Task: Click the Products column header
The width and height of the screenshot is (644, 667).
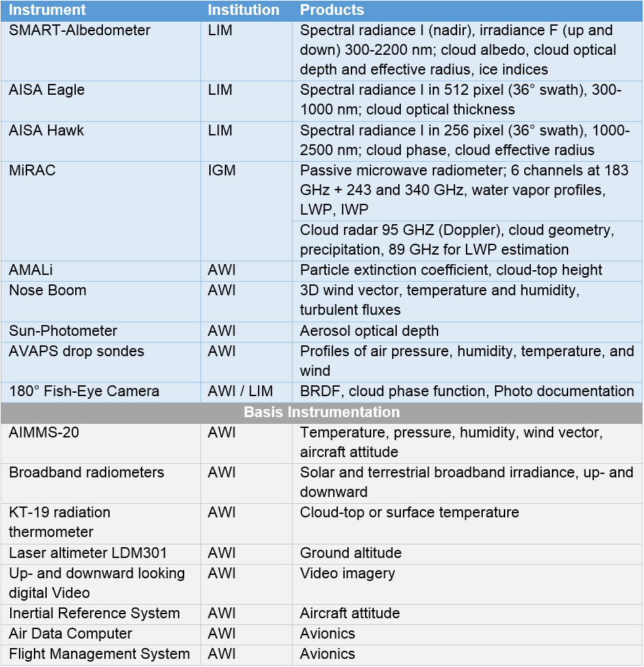Action: [332, 10]
